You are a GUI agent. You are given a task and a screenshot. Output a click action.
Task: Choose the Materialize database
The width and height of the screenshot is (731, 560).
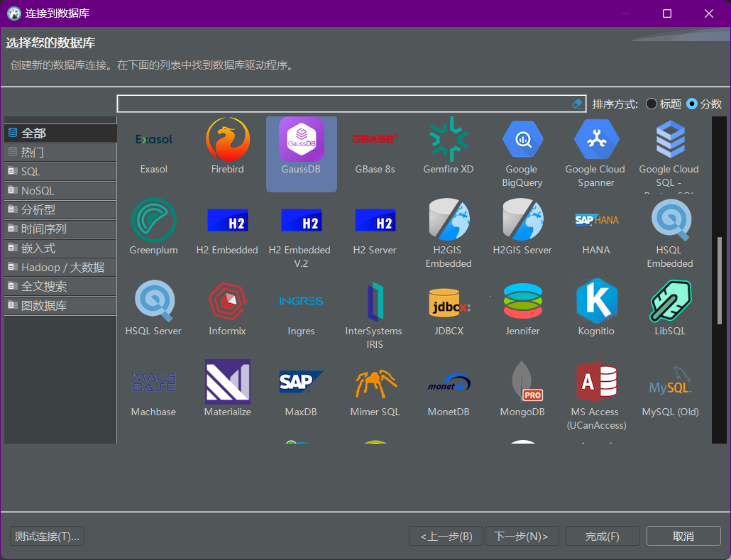(x=228, y=390)
